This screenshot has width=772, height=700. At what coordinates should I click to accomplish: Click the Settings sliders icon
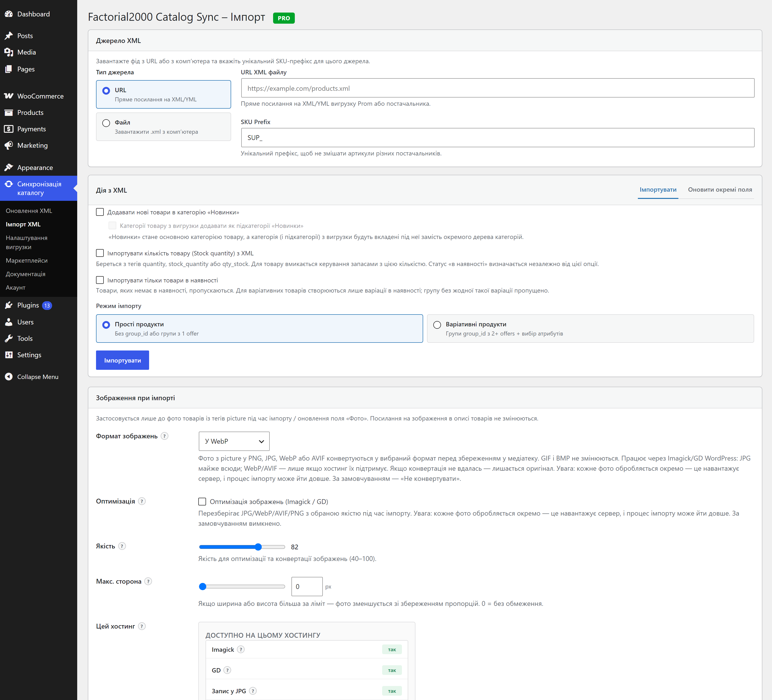(x=9, y=355)
